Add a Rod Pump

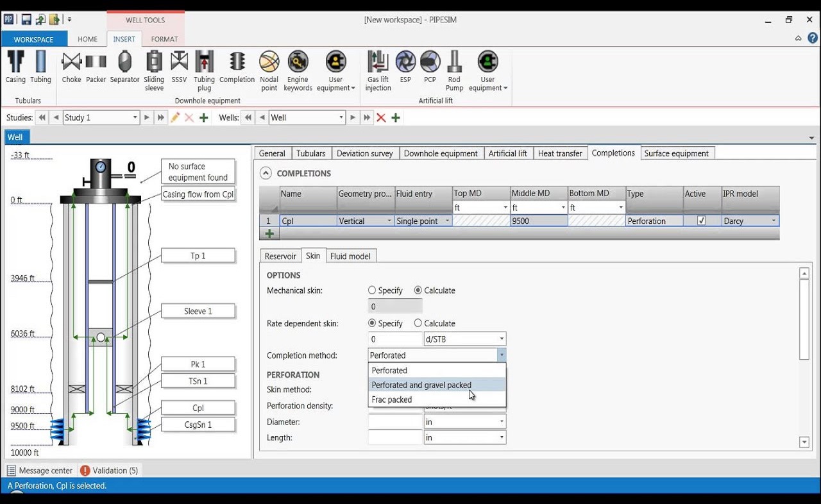(454, 71)
